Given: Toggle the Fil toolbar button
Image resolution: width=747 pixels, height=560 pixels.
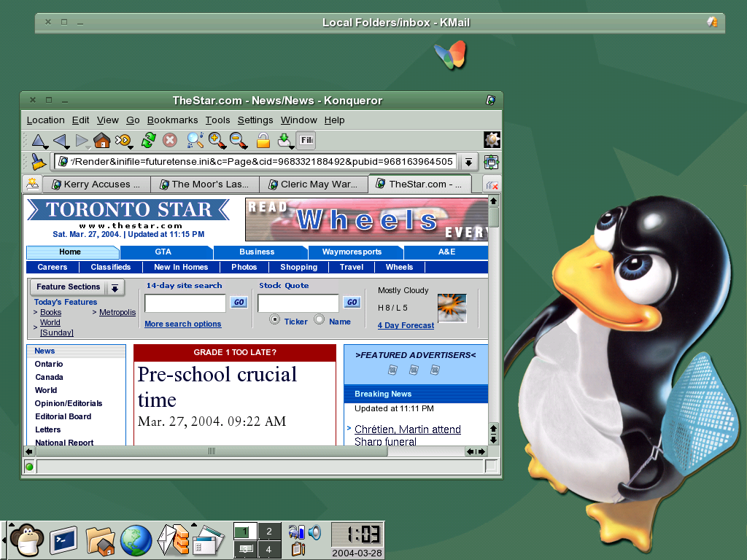Looking at the screenshot, I should click(x=306, y=141).
